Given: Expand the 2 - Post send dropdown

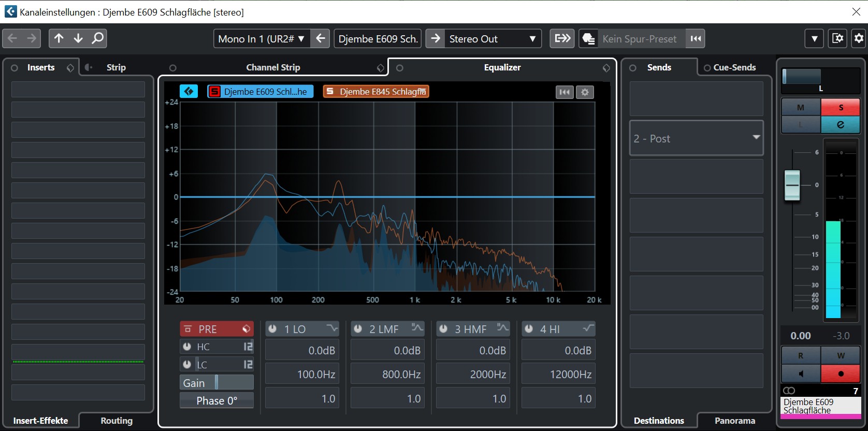Looking at the screenshot, I should (756, 138).
